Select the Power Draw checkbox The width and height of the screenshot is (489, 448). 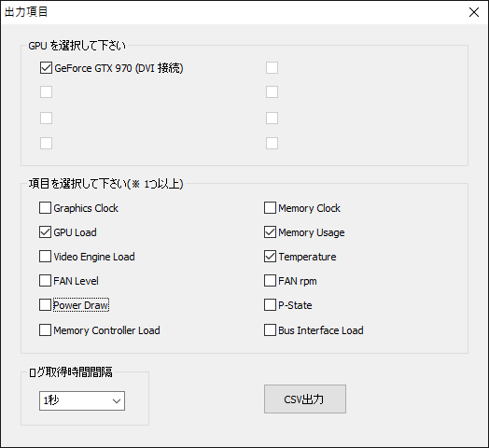click(45, 305)
